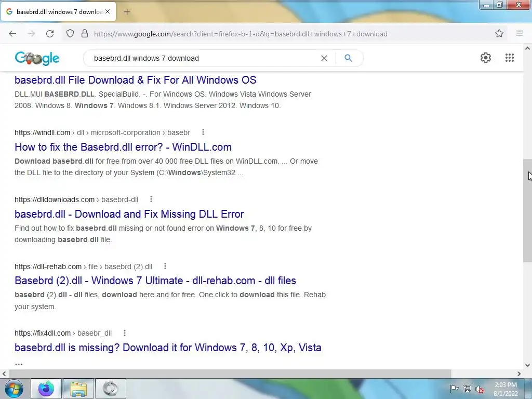The height and width of the screenshot is (399, 532).
Task: Click the https://dlldownloads.com breadcrumb URL
Action: pos(76,199)
